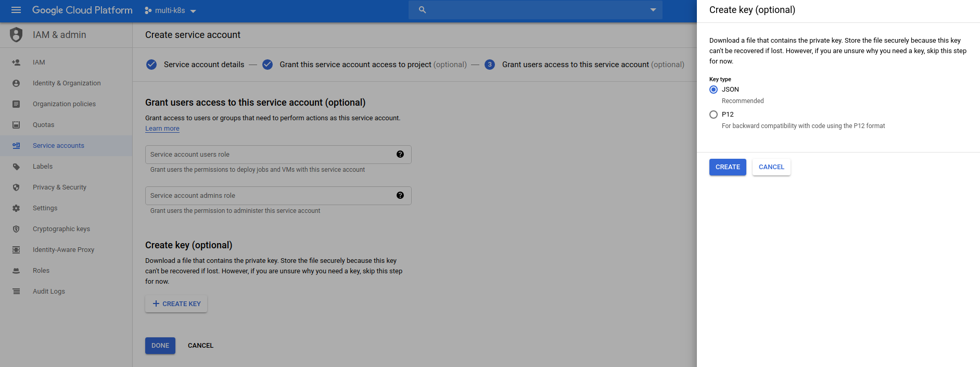Focus the Service account users role field

pos(278,155)
